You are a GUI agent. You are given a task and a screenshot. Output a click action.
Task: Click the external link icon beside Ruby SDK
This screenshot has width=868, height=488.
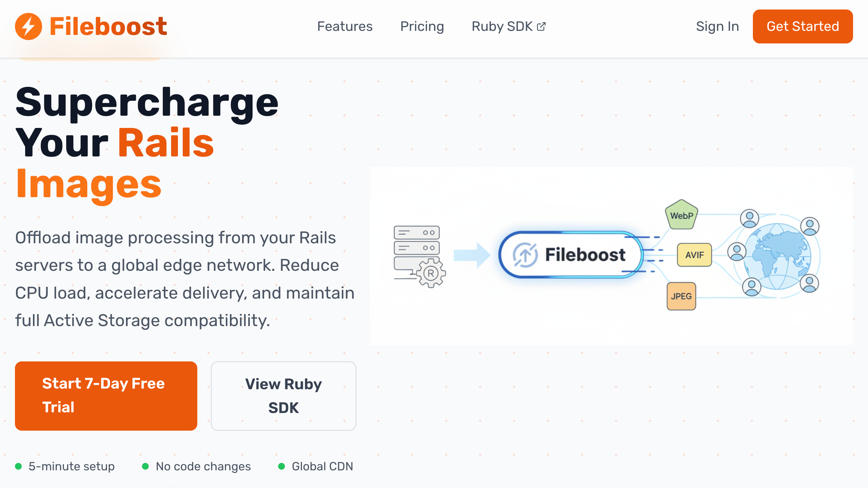(541, 26)
